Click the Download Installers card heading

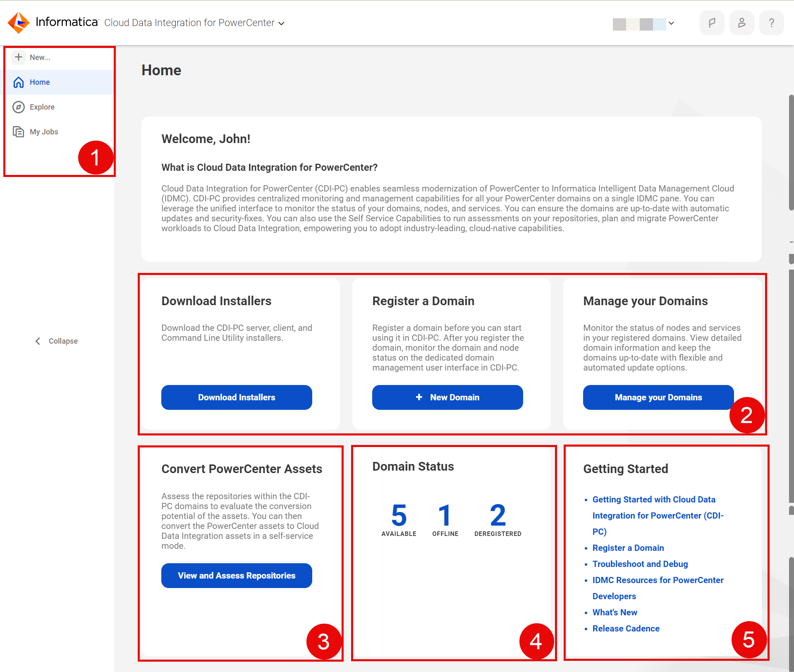click(x=216, y=301)
